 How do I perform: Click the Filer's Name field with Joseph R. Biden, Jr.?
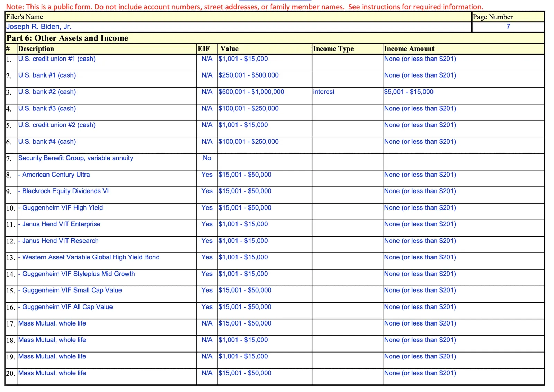click(39, 27)
